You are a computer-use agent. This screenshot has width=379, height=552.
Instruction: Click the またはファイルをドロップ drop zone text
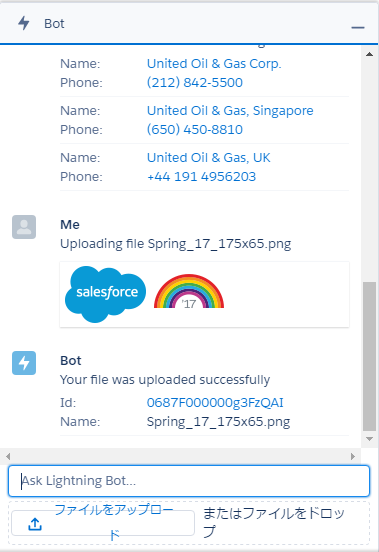tap(274, 522)
